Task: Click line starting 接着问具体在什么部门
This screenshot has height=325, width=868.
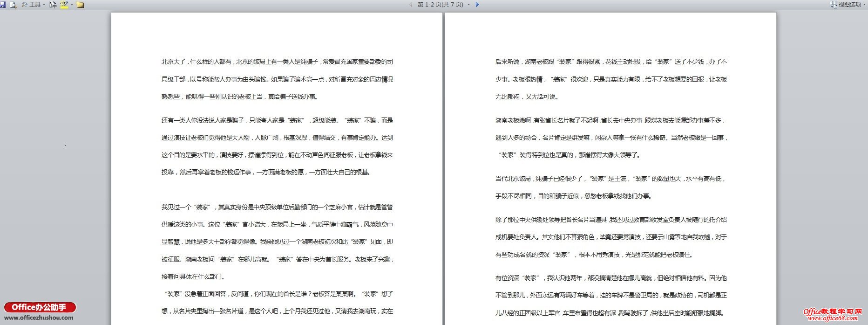Action: (194, 277)
